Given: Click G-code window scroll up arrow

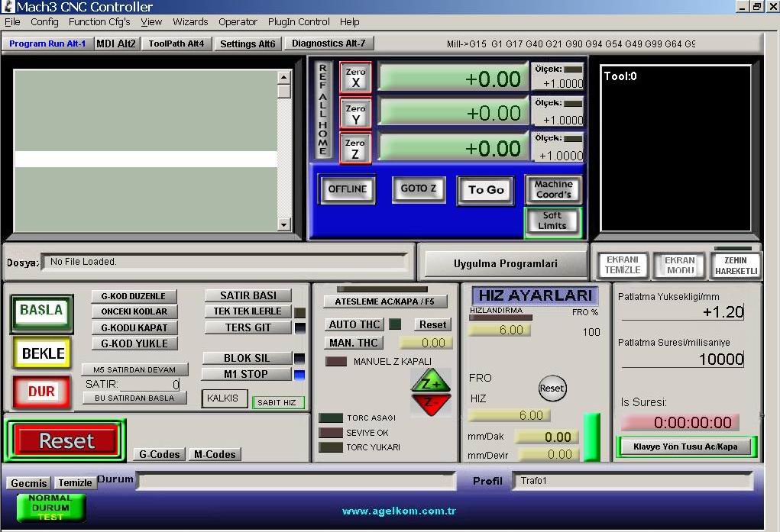Looking at the screenshot, I should click(283, 77).
